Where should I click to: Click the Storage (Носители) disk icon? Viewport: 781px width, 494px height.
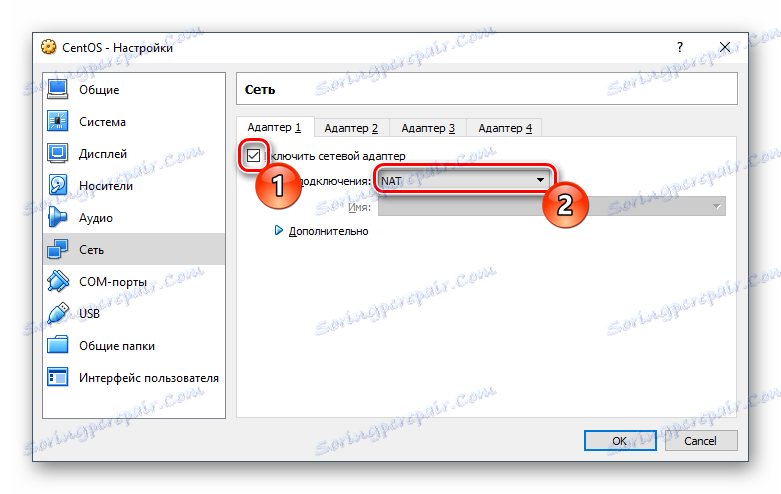[x=58, y=185]
